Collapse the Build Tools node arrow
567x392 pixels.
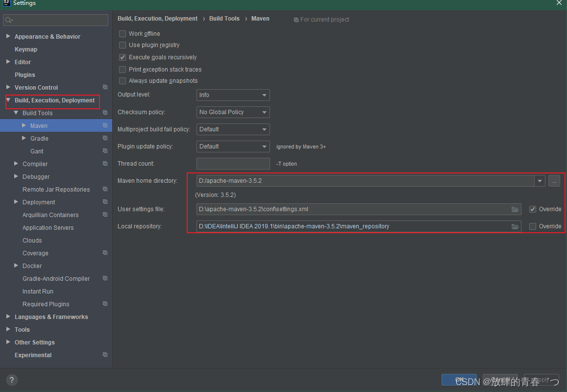pyautogui.click(x=16, y=113)
